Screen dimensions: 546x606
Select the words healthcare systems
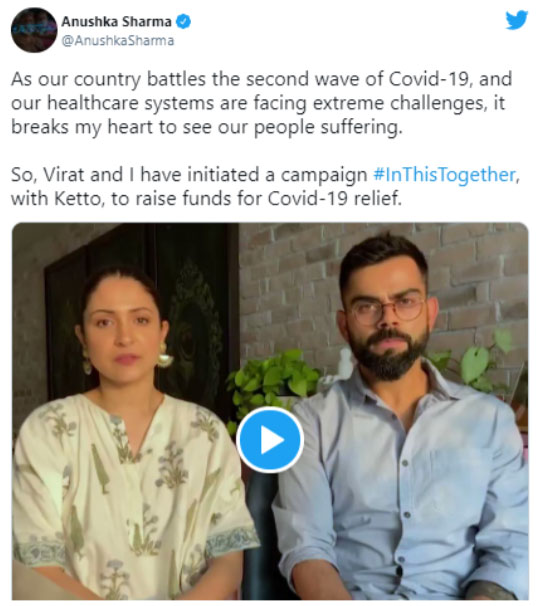(x=131, y=103)
